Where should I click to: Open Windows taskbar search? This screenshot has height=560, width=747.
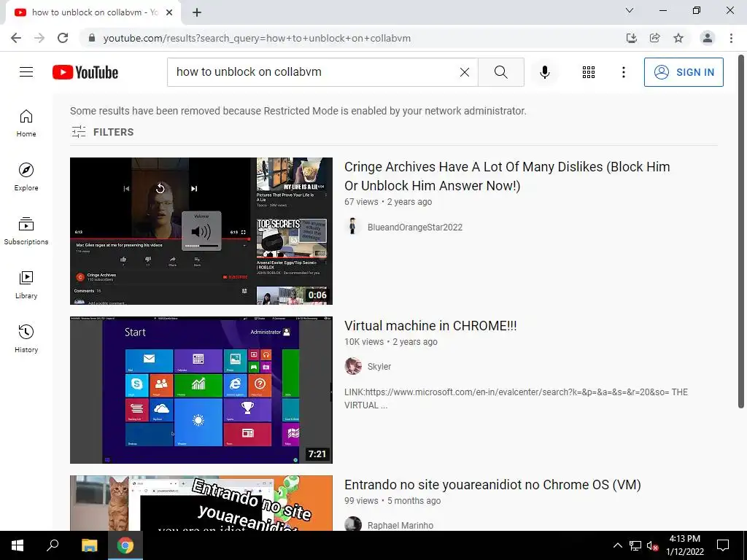point(53,545)
